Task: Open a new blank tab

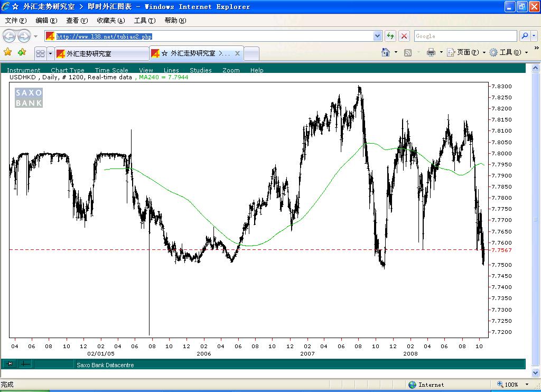Action: 251,54
